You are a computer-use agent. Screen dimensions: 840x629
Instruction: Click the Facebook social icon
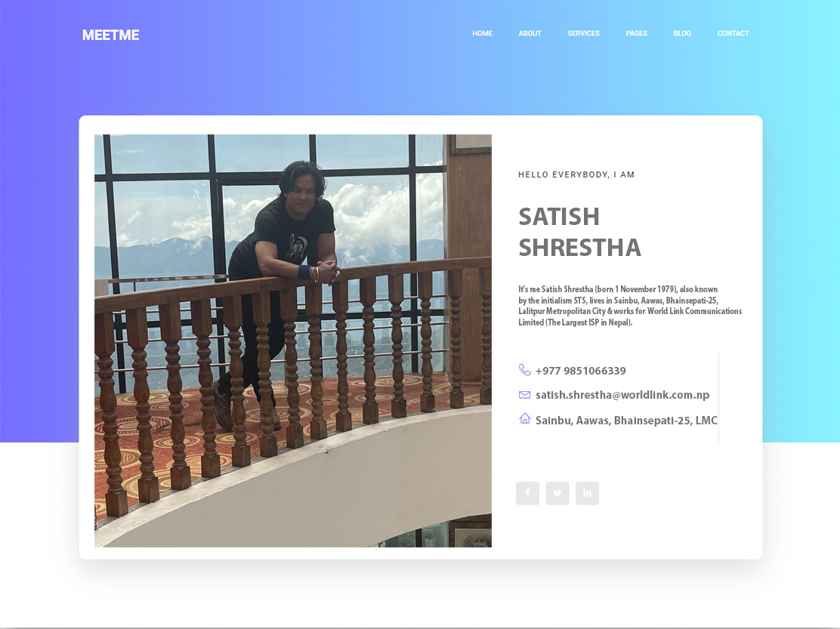(528, 493)
